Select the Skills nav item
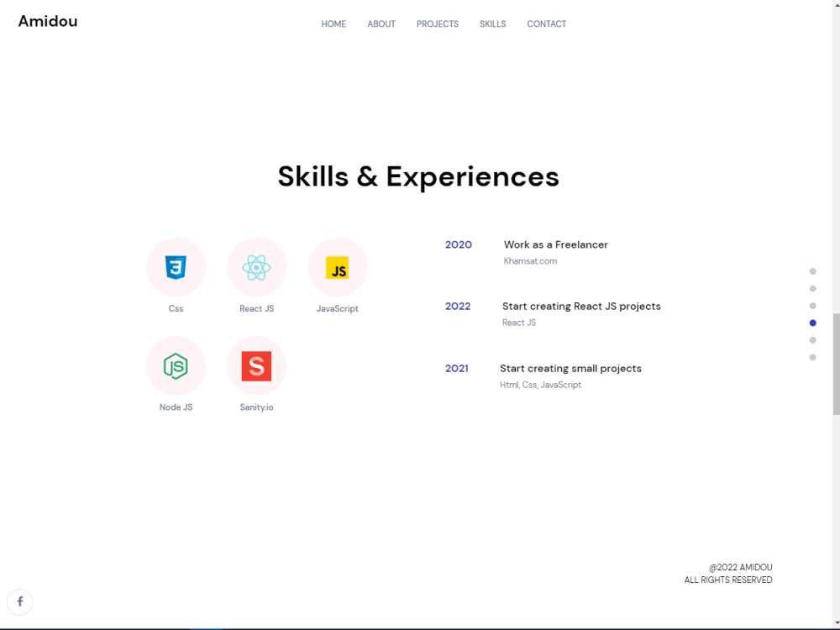 [492, 24]
